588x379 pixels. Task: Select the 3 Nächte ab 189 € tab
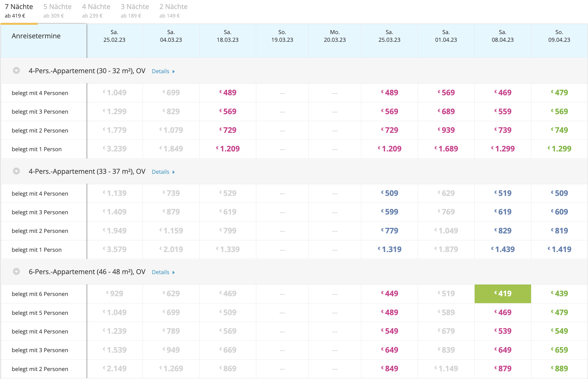pyautogui.click(x=135, y=11)
